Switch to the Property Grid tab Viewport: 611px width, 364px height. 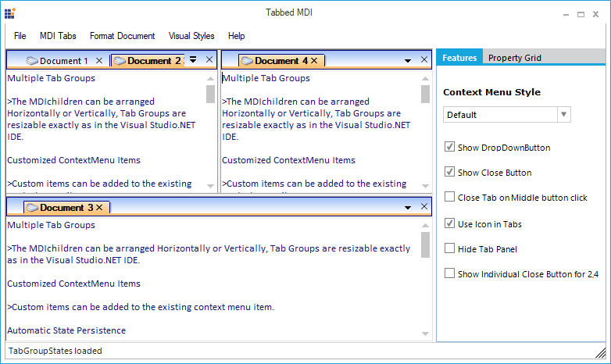tap(514, 58)
